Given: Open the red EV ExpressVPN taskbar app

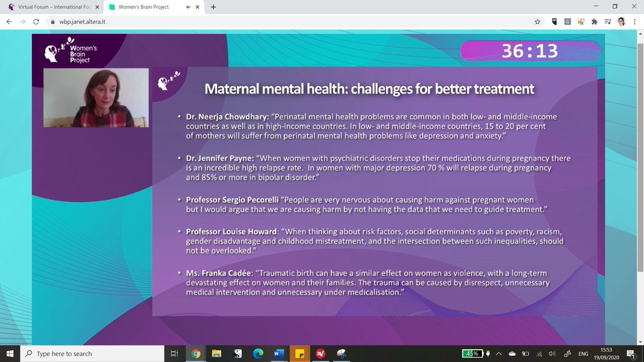Looking at the screenshot, I should click(x=320, y=353).
